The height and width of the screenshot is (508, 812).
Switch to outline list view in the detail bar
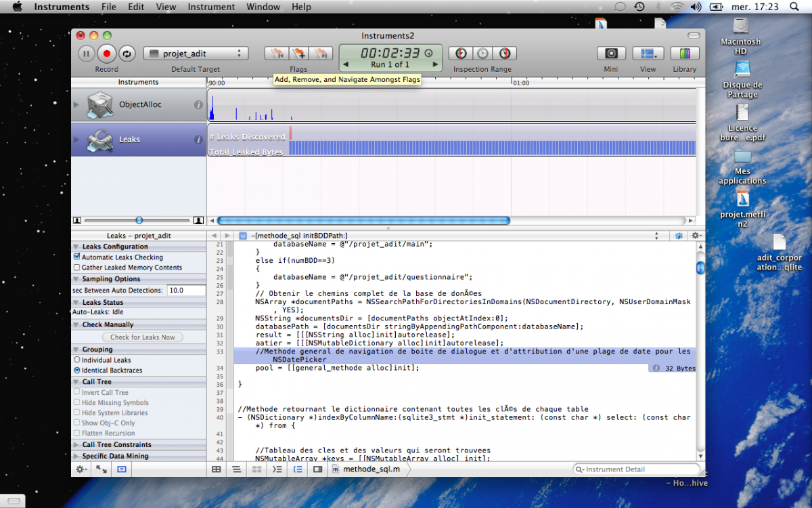pos(237,469)
